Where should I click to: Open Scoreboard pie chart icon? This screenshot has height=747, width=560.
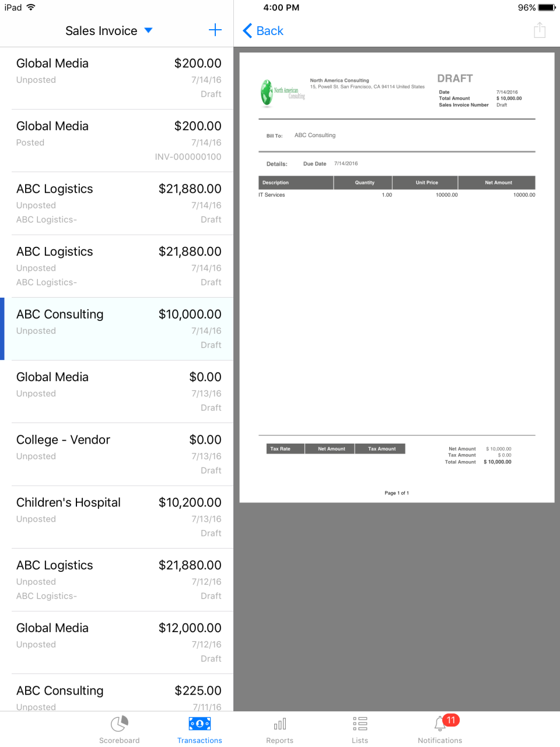(119, 724)
